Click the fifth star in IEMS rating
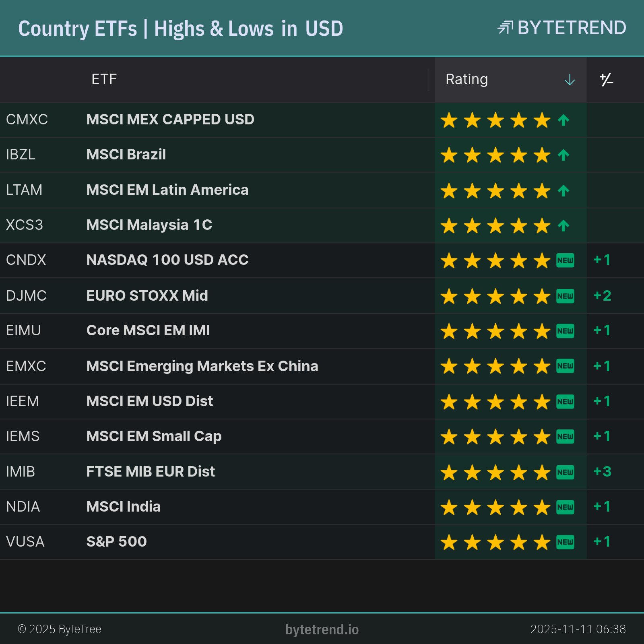The width and height of the screenshot is (644, 644). (542, 437)
